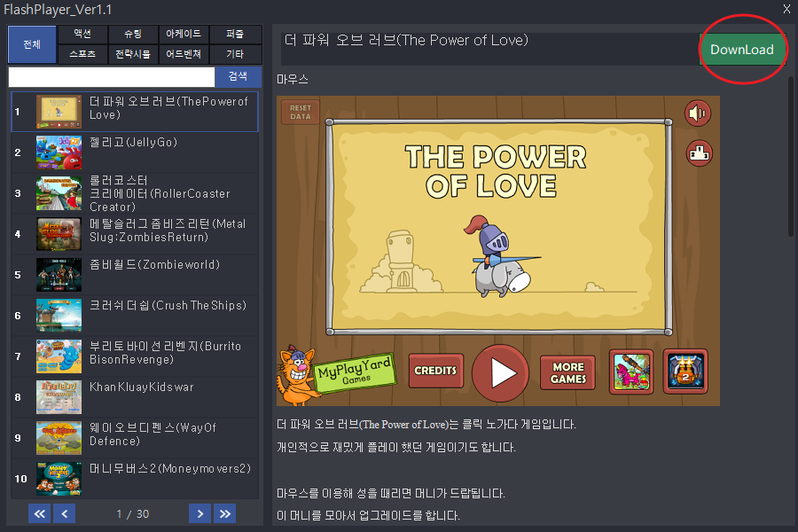Select the 퍼즐 category tab

235,34
